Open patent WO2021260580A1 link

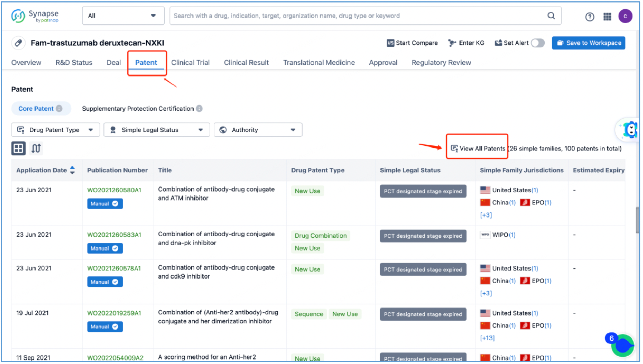pyautogui.click(x=114, y=190)
